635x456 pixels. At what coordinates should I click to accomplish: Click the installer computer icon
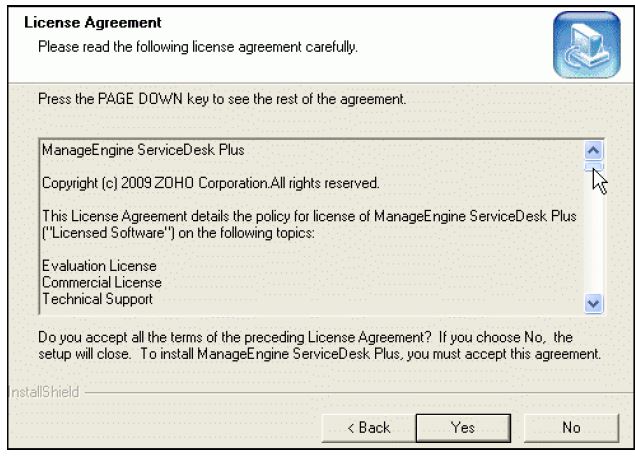coord(587,45)
